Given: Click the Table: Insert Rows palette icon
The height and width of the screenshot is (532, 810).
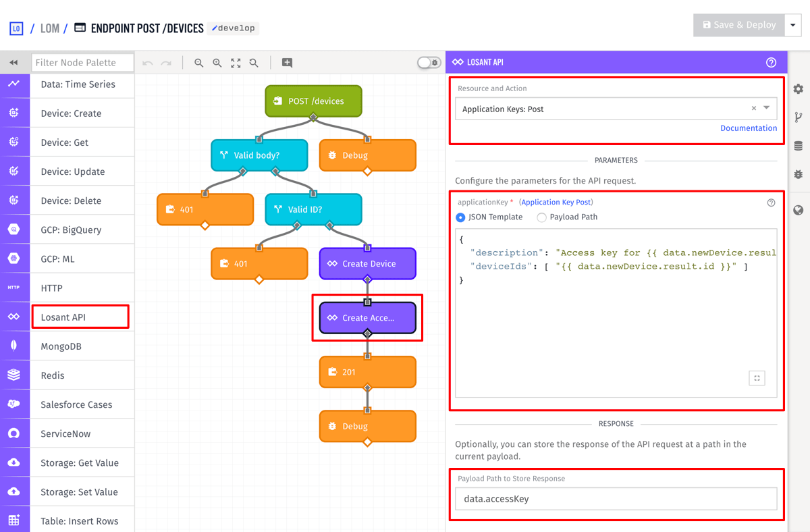Looking at the screenshot, I should click(14, 521).
